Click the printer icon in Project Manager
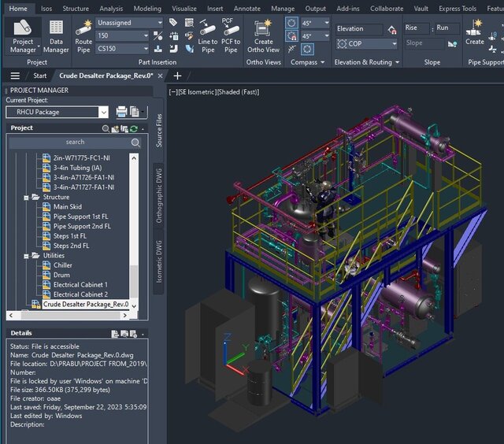The image size is (504, 444). 121,112
